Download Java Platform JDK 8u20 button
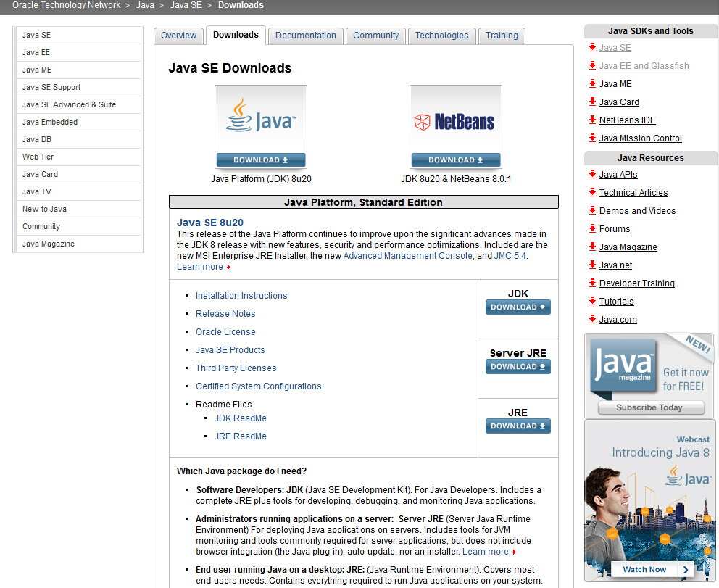The image size is (719, 588). pyautogui.click(x=261, y=160)
